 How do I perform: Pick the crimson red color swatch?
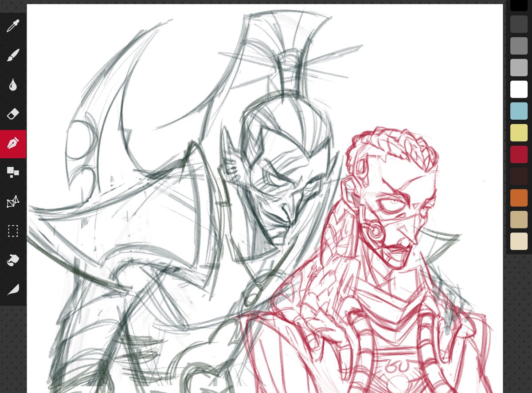coord(519,154)
